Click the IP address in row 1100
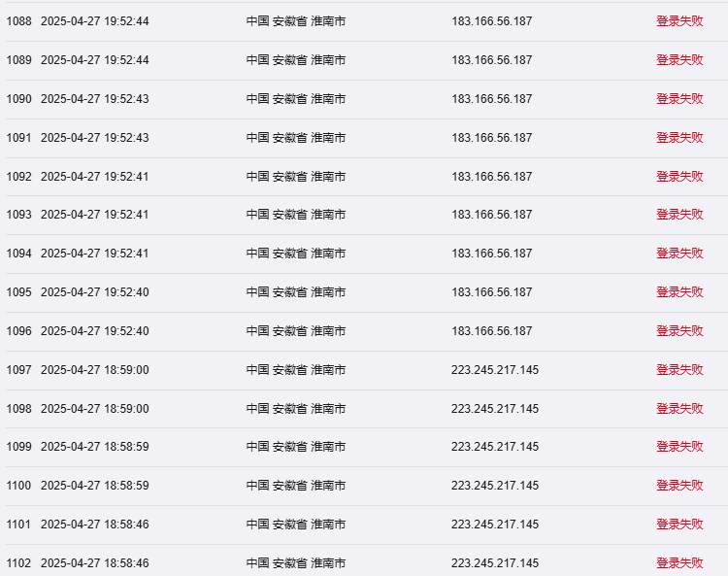This screenshot has width=728, height=576. pyautogui.click(x=495, y=486)
